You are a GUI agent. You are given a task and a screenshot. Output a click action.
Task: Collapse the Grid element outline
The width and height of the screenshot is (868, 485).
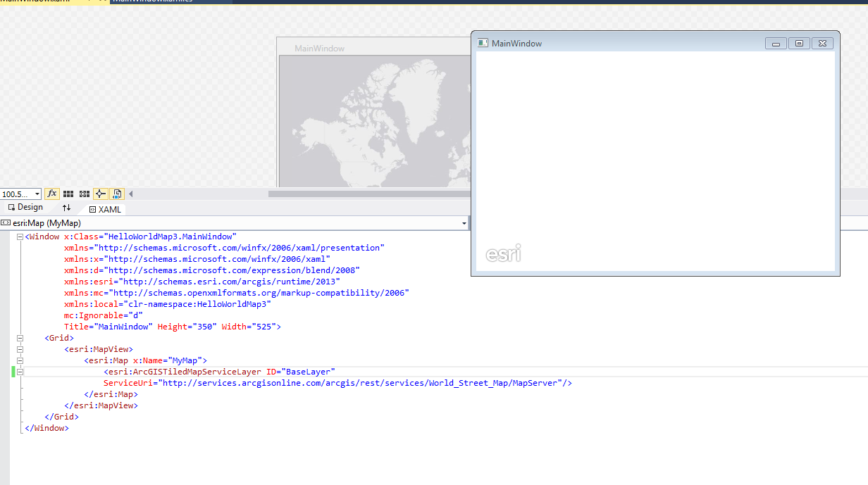click(20, 339)
